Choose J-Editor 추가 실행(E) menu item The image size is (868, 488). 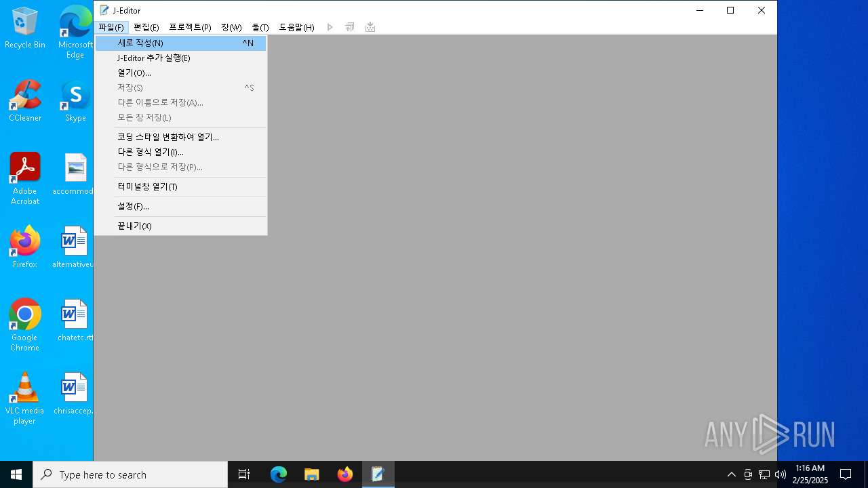click(180, 58)
